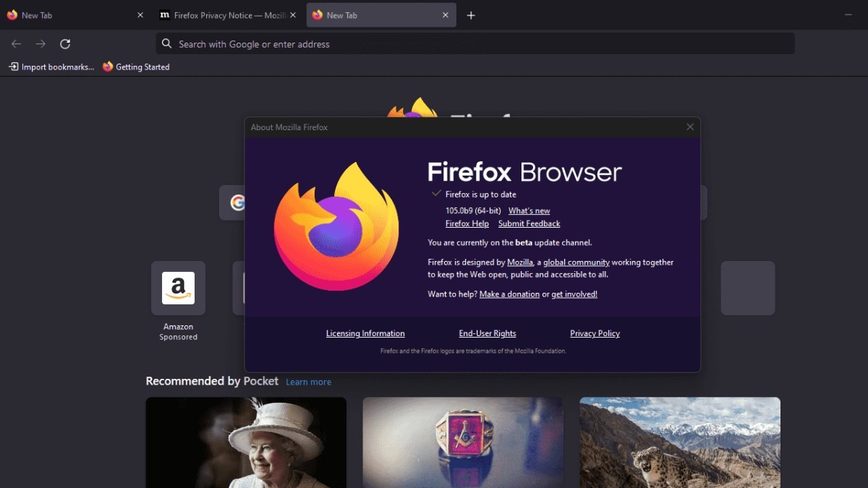Open the snow leopard Pocket story thumbnail
This screenshot has height=488, width=868.
pyautogui.click(x=680, y=442)
